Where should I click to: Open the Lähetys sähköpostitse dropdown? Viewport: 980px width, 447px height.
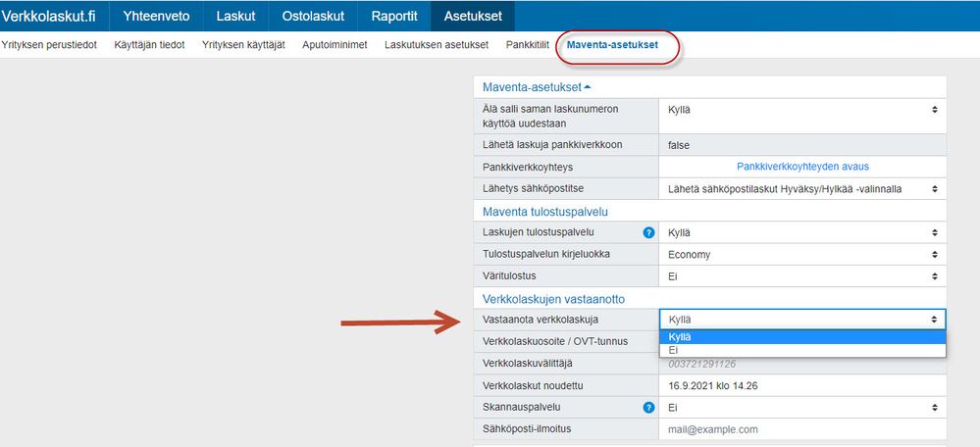coord(802,188)
